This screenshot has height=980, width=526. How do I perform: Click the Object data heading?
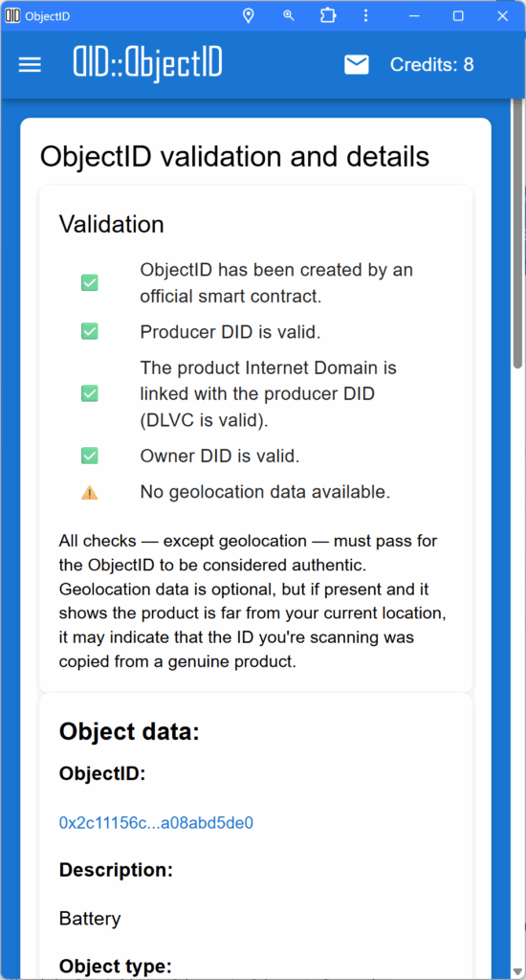pos(129,731)
